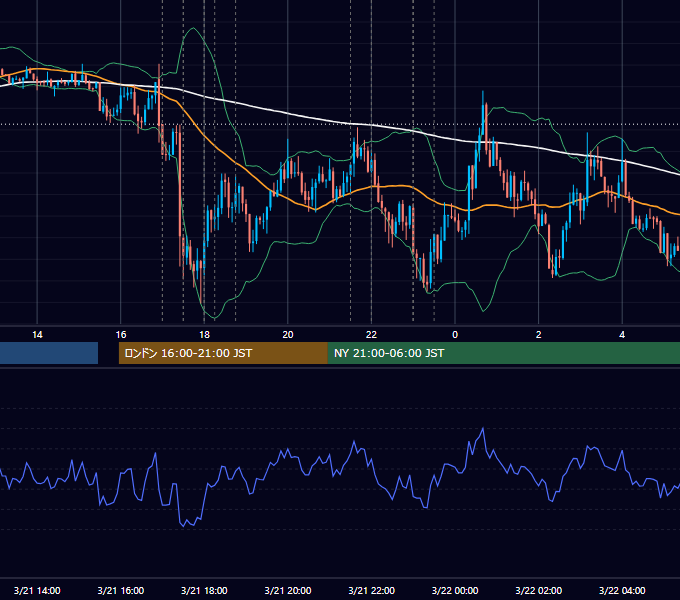The width and height of the screenshot is (680, 600).
Task: Click the 2 hour label on price chart axis
Action: pyautogui.click(x=538, y=335)
